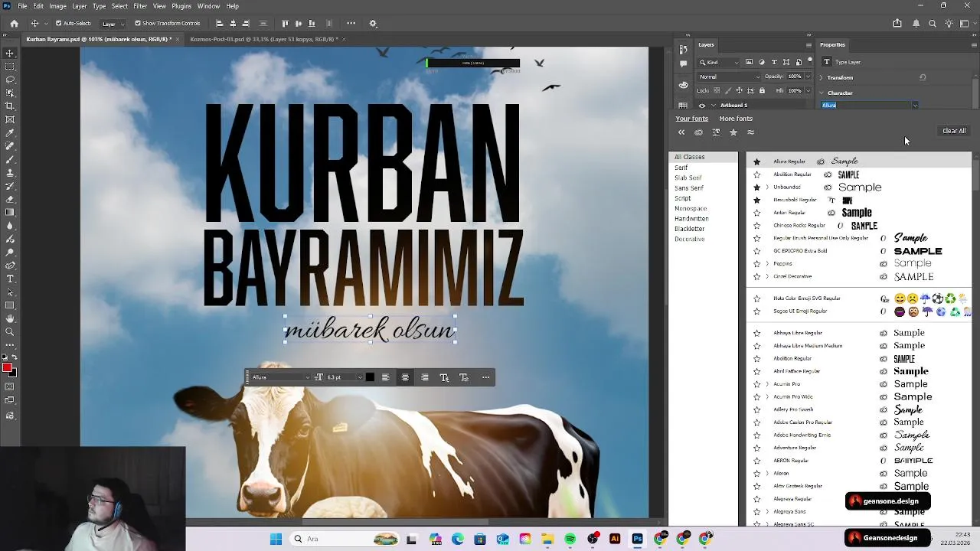
Task: Show favorite fonts star filter
Action: [733, 132]
